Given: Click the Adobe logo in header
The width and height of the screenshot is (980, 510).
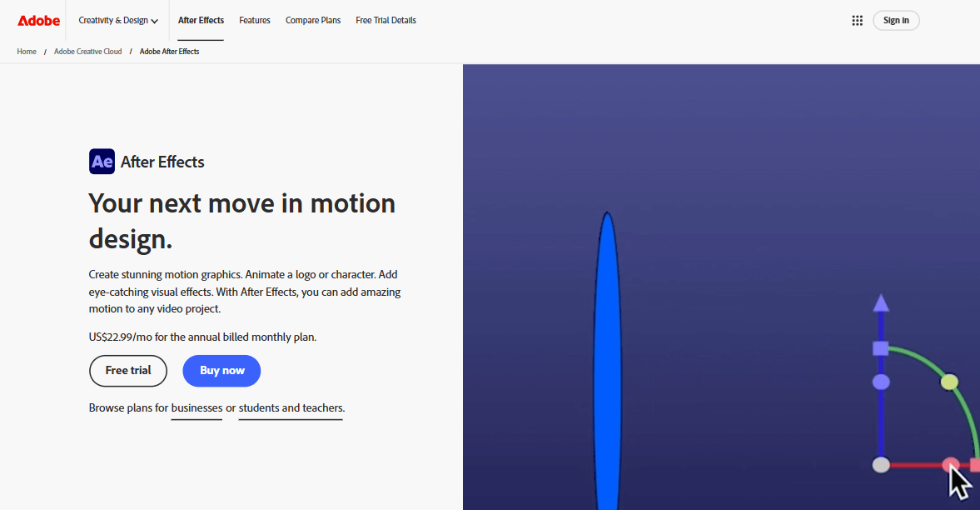Looking at the screenshot, I should pos(38,21).
